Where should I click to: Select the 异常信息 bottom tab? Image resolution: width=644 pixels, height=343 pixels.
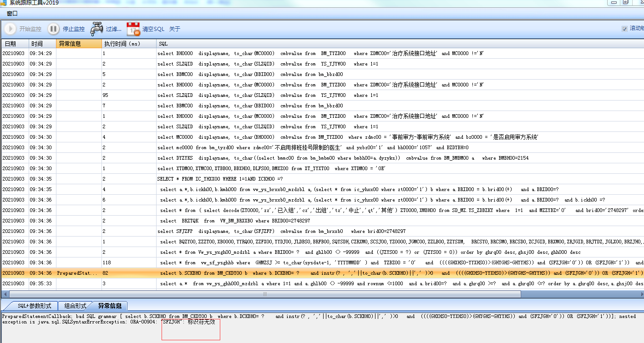[110, 306]
